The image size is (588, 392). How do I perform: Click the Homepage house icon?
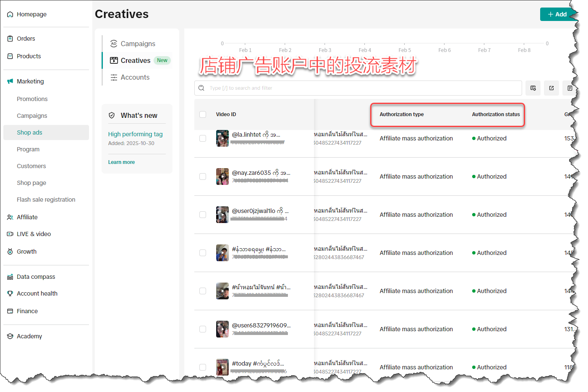click(x=10, y=14)
